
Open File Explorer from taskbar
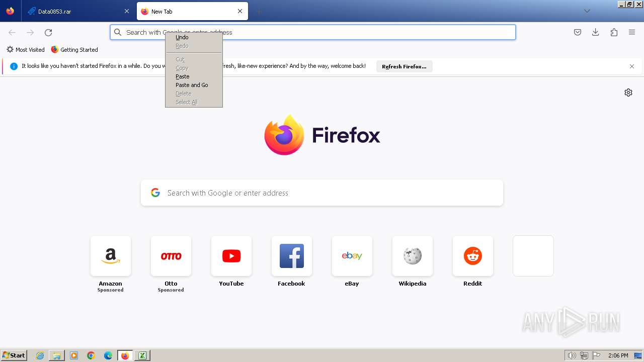click(57, 355)
